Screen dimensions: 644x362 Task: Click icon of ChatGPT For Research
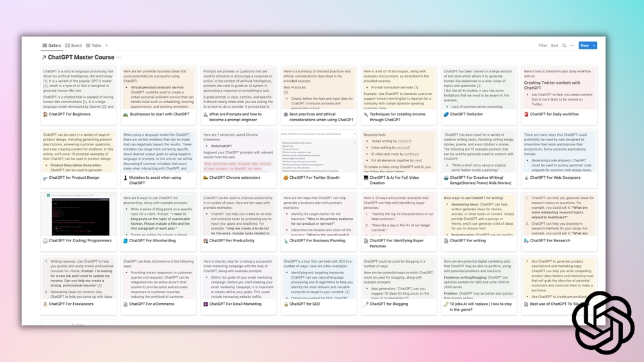tap(526, 241)
